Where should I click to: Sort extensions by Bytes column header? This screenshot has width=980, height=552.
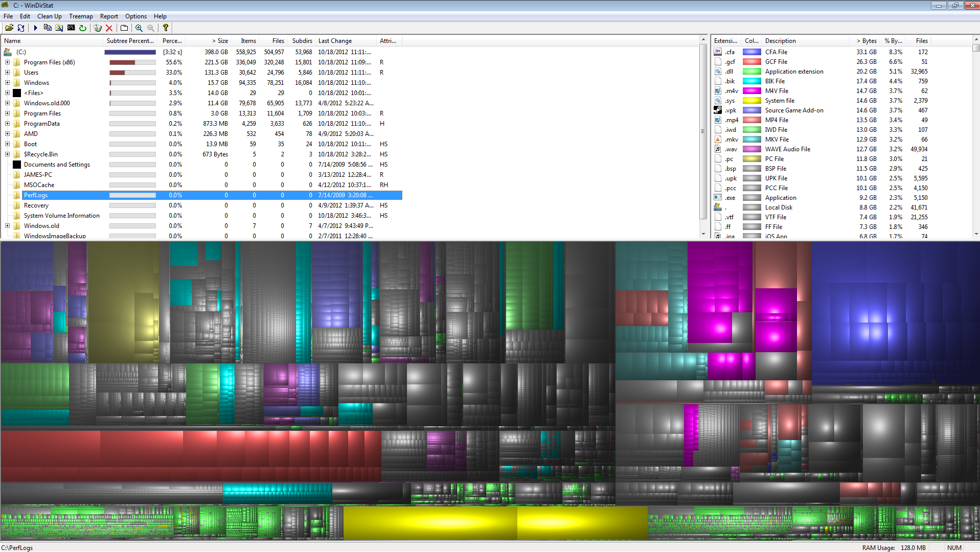(863, 41)
